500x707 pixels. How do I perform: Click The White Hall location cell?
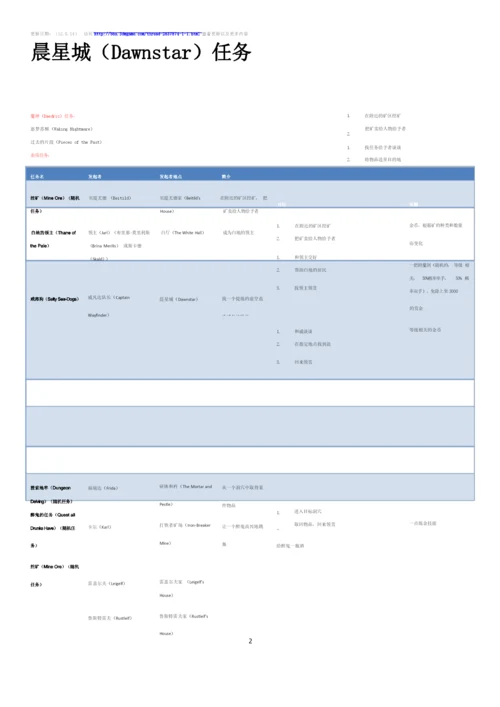click(183, 233)
